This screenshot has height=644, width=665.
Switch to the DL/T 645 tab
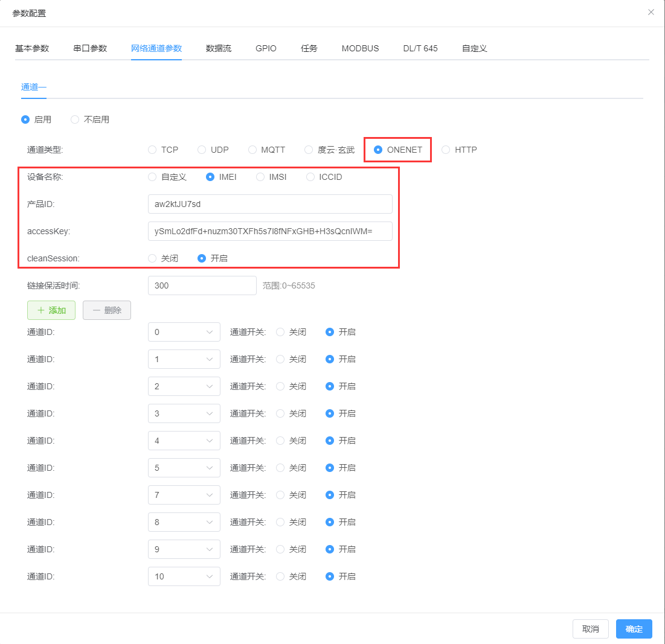420,48
